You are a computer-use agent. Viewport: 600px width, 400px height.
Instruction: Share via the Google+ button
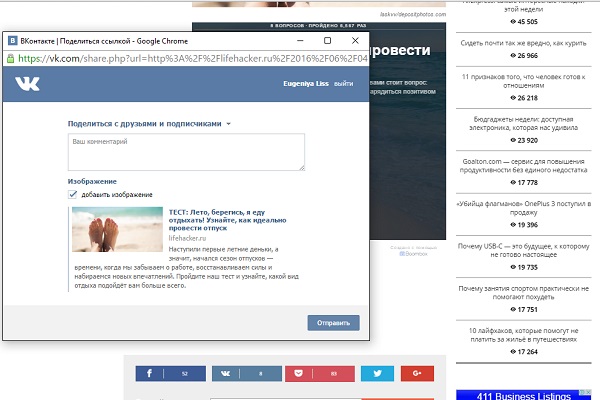coord(417,374)
